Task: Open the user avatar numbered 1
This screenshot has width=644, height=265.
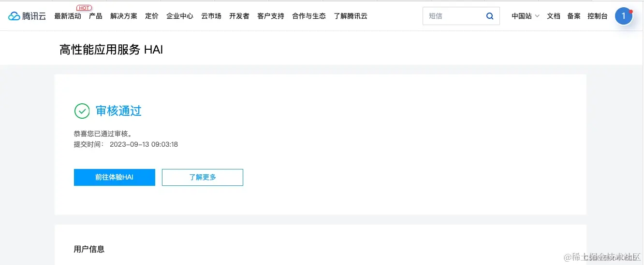Action: pyautogui.click(x=623, y=16)
